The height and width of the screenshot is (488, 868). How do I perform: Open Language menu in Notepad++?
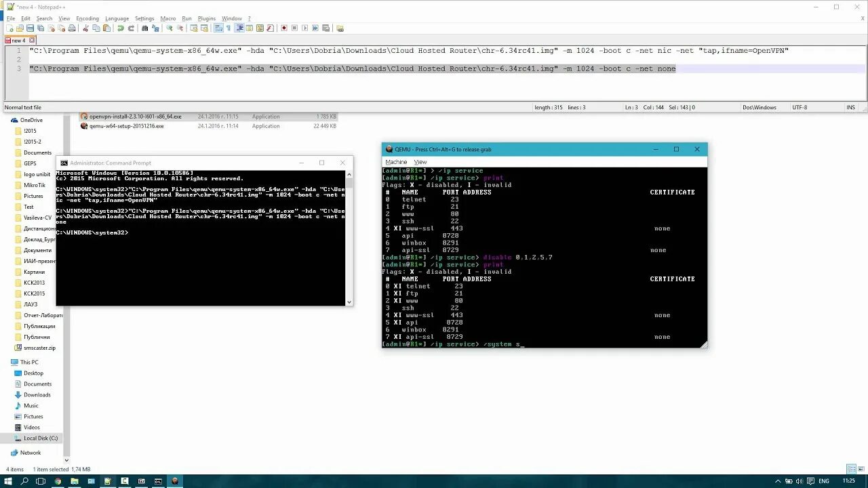click(117, 18)
